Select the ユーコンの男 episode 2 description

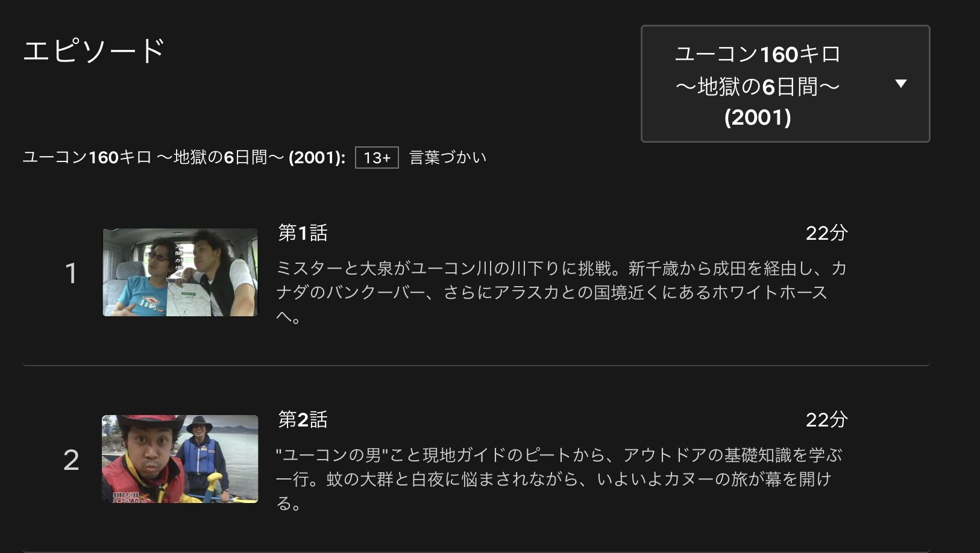[559, 479]
